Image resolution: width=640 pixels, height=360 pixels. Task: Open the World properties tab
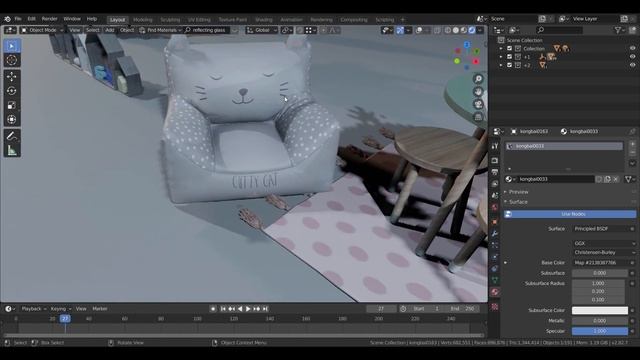[x=495, y=207]
